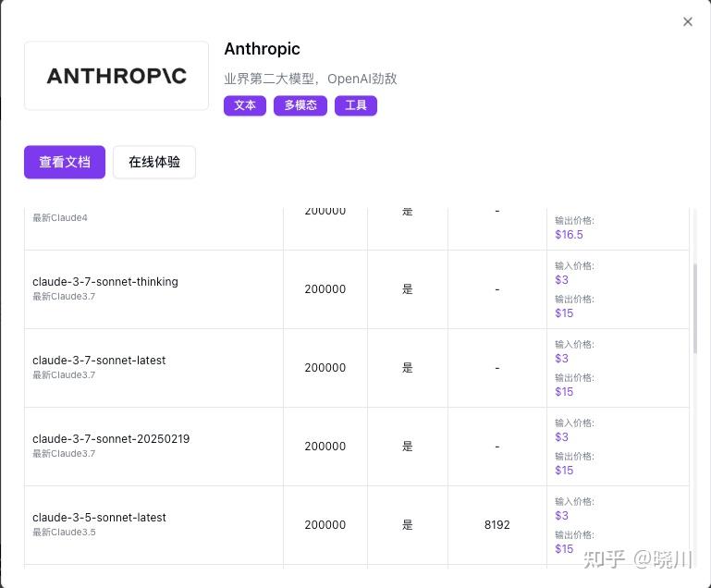Click 200000 in claude-3-5-sonnet-latest row

coord(325,524)
